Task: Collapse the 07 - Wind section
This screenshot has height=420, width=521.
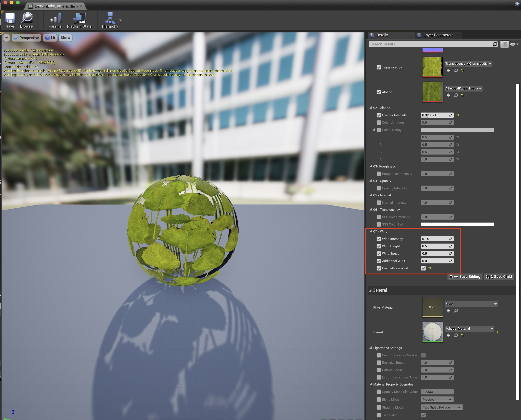Action: (371, 231)
